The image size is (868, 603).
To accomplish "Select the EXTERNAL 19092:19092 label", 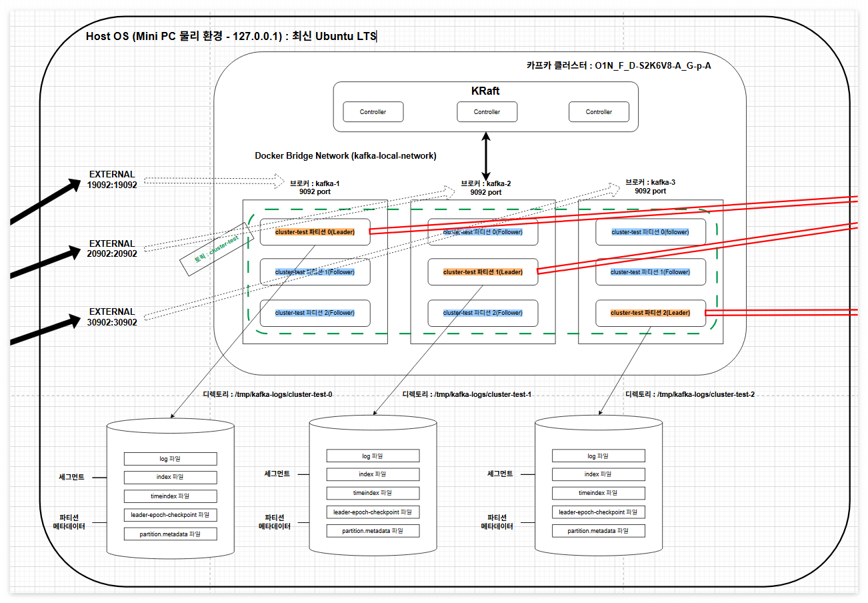I will tap(113, 179).
